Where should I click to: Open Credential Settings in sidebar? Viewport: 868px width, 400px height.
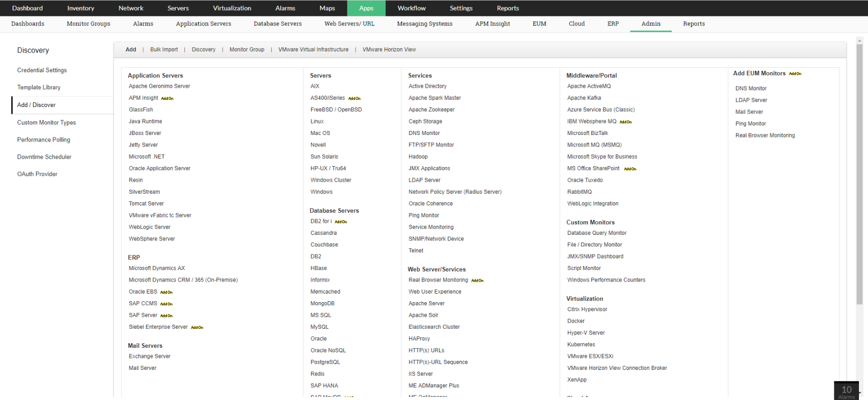[x=42, y=70]
